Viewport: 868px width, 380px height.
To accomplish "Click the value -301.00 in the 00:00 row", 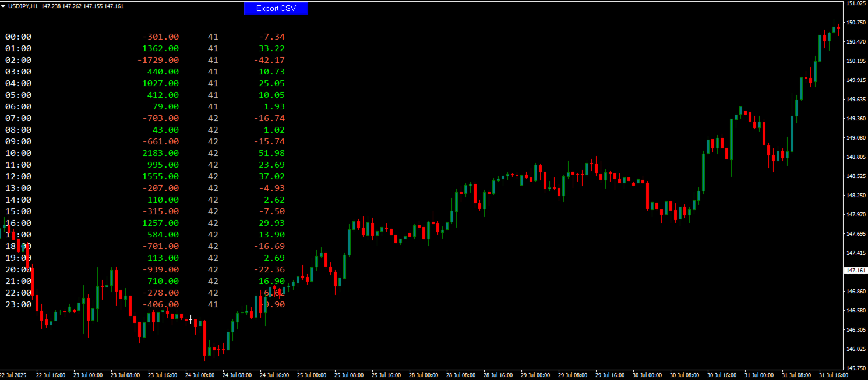I will (x=161, y=37).
